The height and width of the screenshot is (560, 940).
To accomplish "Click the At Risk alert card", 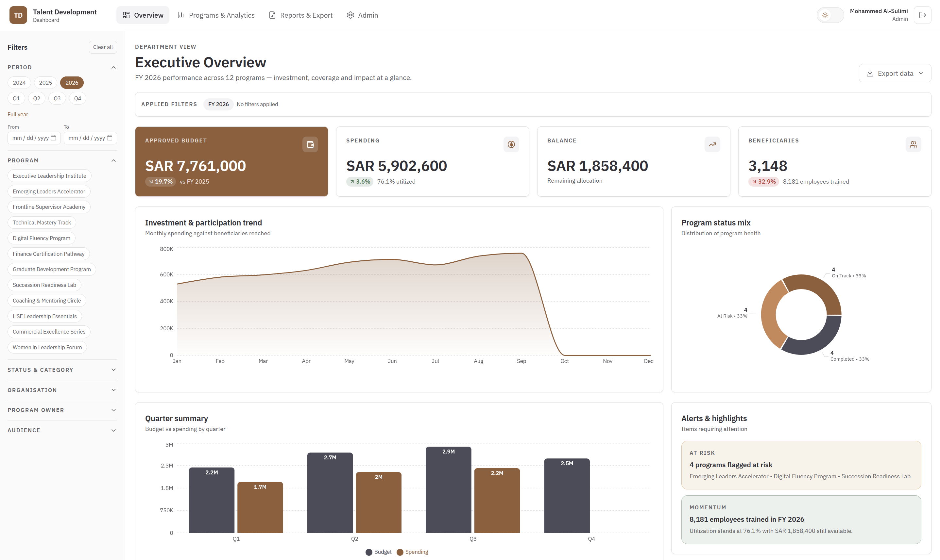I will [801, 465].
